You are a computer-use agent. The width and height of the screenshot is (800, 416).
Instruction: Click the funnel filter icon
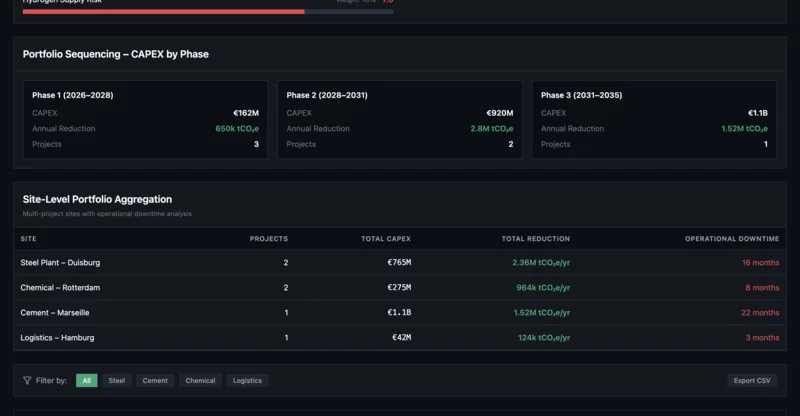point(27,381)
